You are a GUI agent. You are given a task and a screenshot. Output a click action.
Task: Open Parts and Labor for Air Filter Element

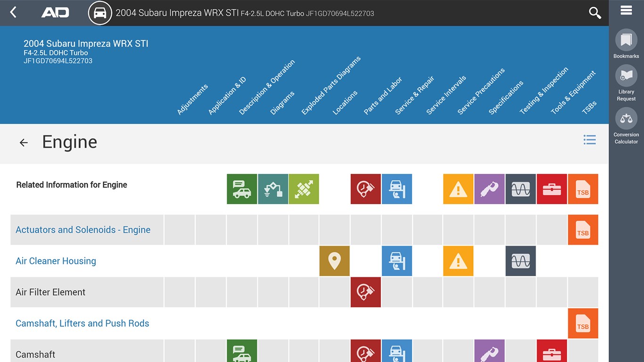coord(365,292)
